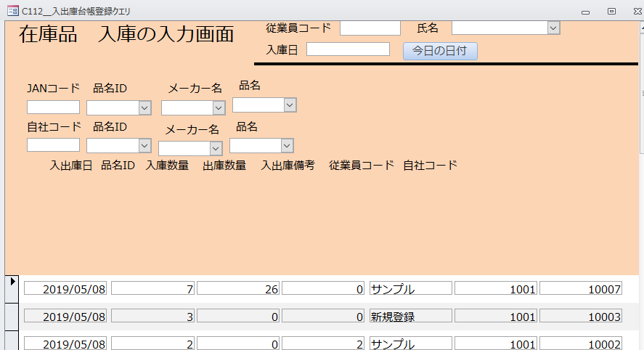The image size is (644, 350).
Task: Select the record selector for the 新規登録 row
Action: (12, 316)
